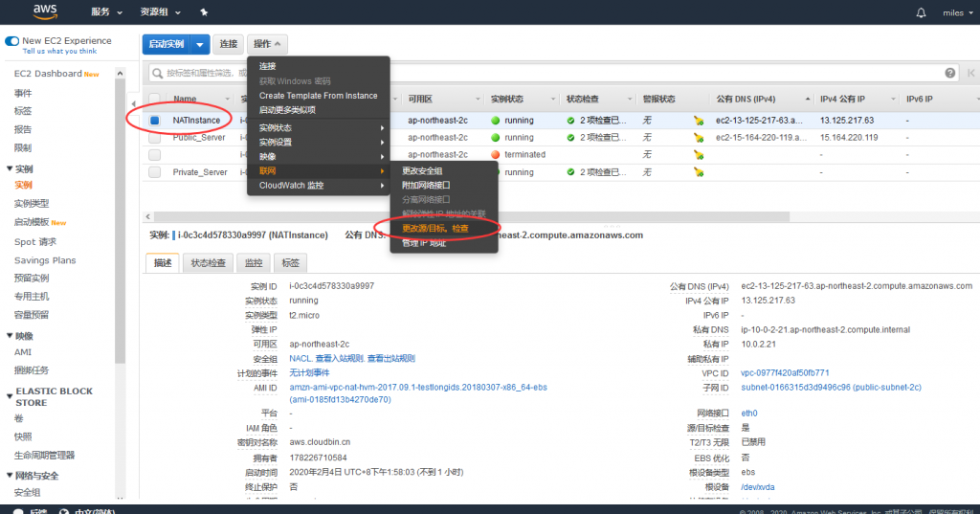Collapse the 实例 sidebar section

click(10, 168)
